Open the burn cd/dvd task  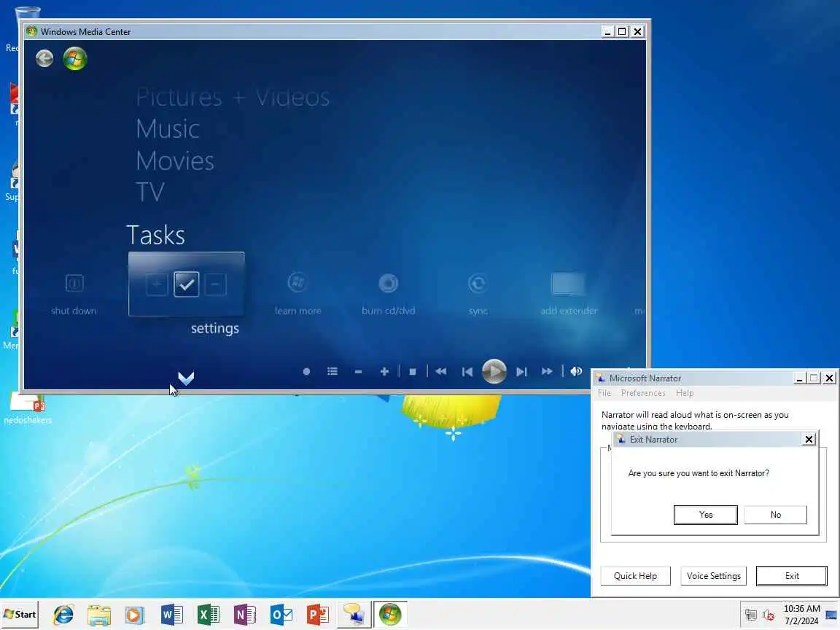point(389,293)
